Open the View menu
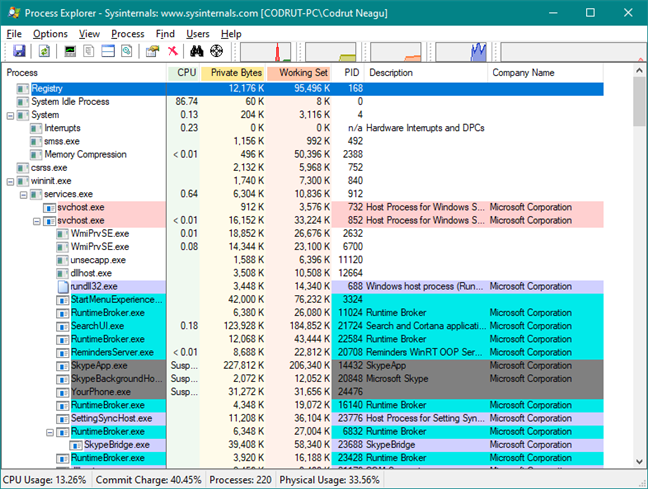Viewport: 648px width, 489px height. [x=89, y=34]
